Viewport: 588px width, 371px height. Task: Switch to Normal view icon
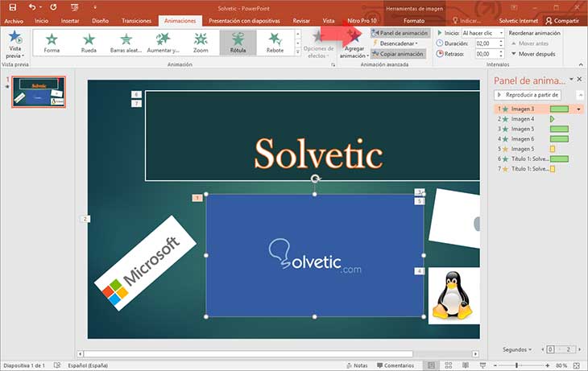click(431, 365)
